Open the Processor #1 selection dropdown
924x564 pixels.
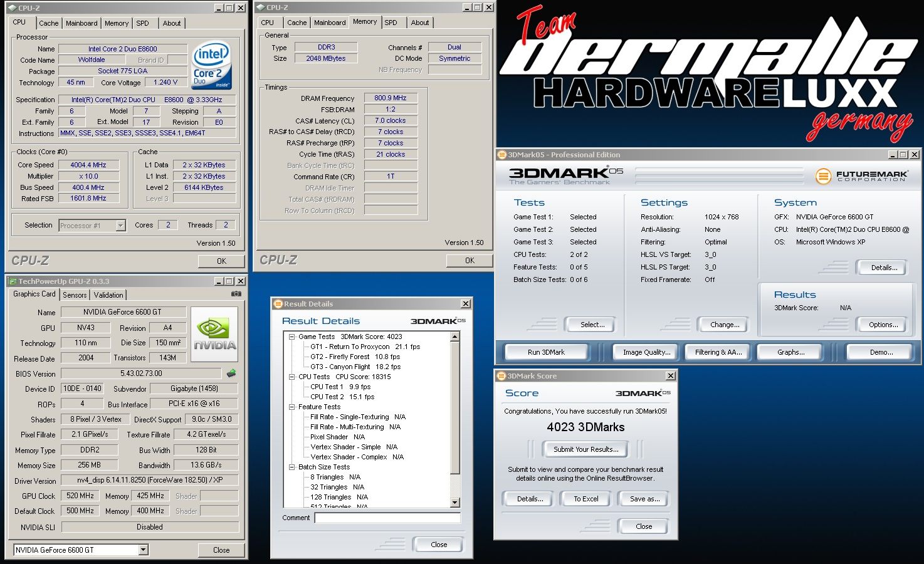click(120, 226)
